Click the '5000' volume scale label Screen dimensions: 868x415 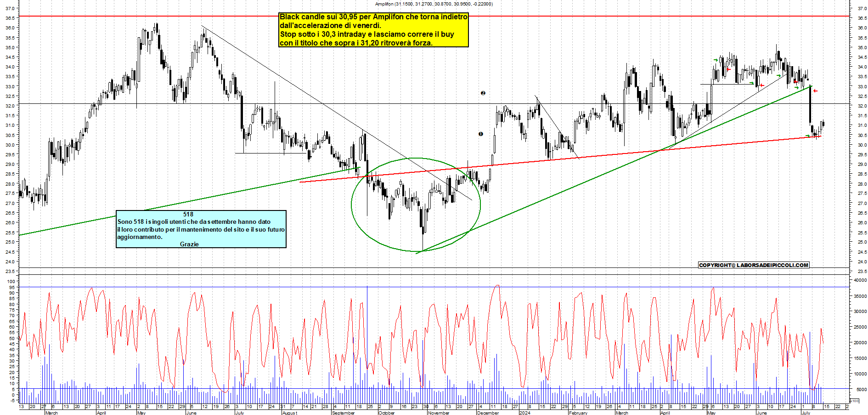coord(862,389)
